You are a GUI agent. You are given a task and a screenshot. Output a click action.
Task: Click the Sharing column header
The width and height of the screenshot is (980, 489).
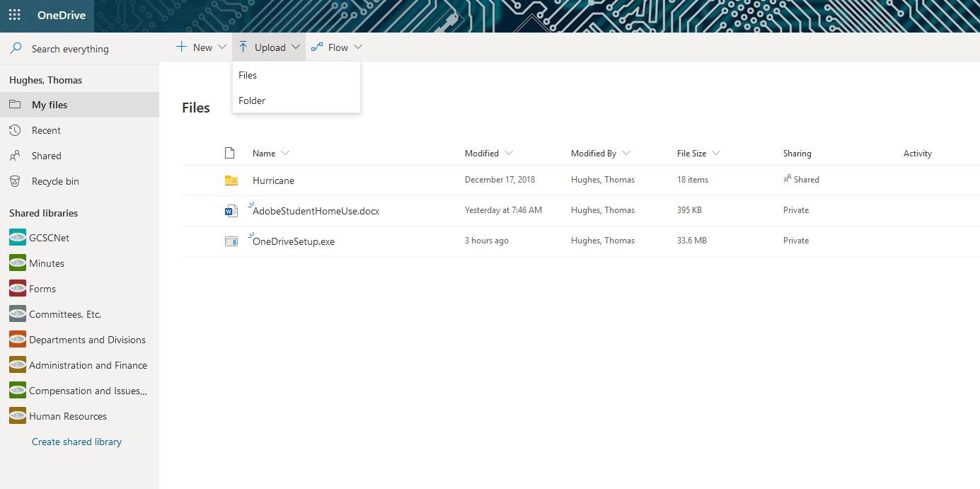(x=797, y=153)
